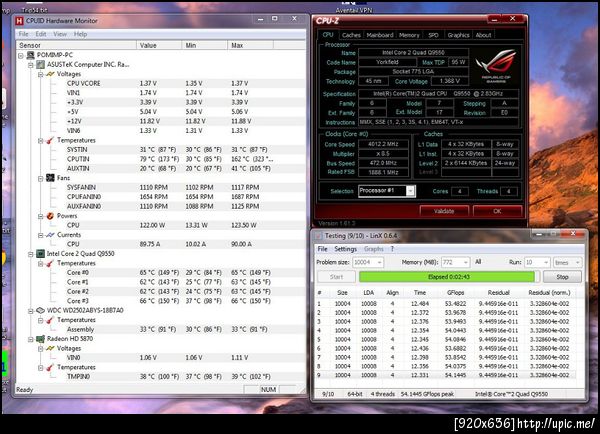This screenshot has width=600, height=434.
Task: Select the CPU VCORE voltage row
Action: point(161,83)
